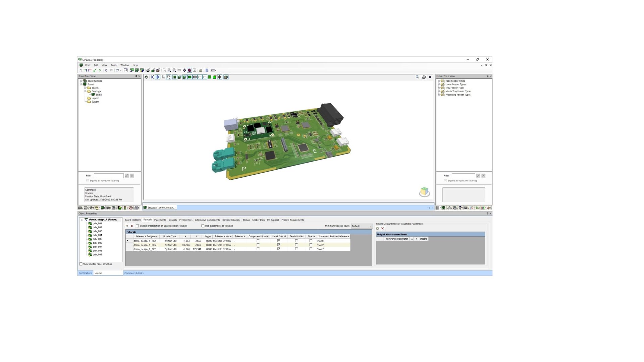
Task: Switch to the Placements tab
Action: click(160, 220)
